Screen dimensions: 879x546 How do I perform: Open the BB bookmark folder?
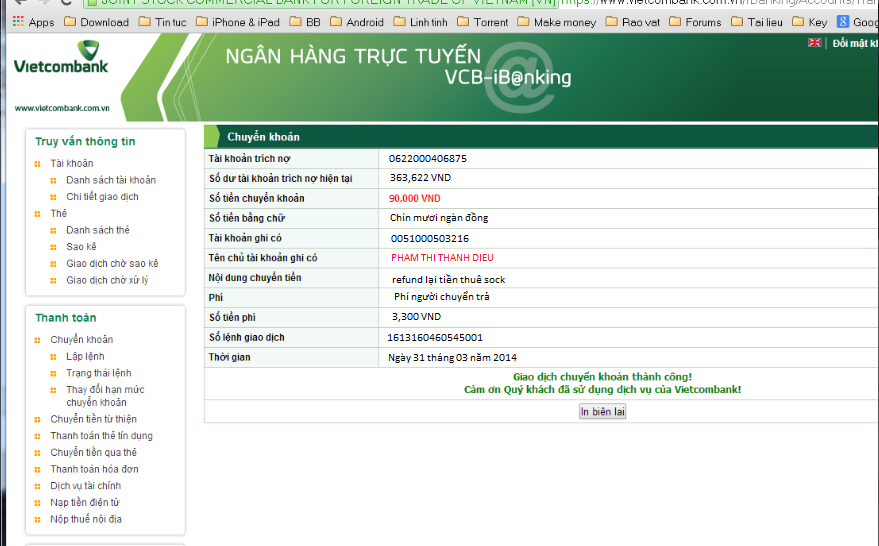click(305, 22)
